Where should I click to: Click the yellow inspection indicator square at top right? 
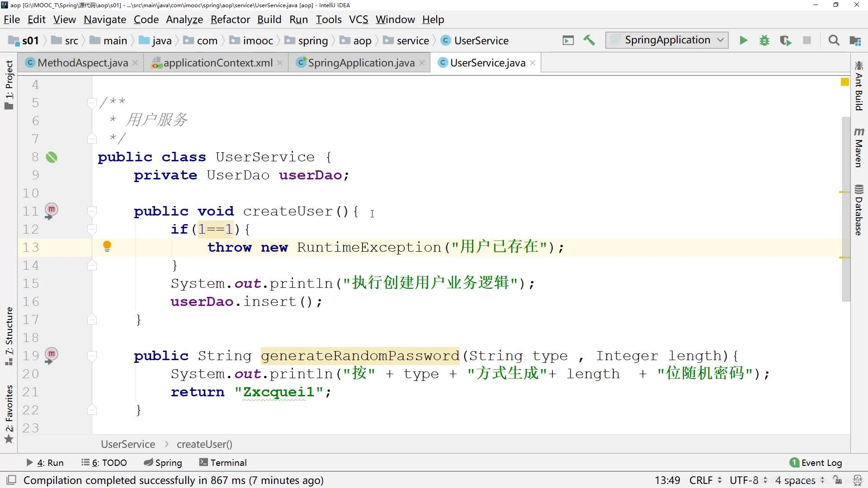(x=844, y=82)
